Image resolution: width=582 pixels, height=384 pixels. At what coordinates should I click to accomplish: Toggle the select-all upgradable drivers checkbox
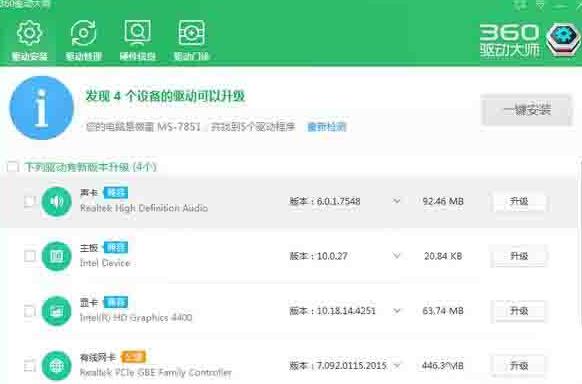coord(13,167)
